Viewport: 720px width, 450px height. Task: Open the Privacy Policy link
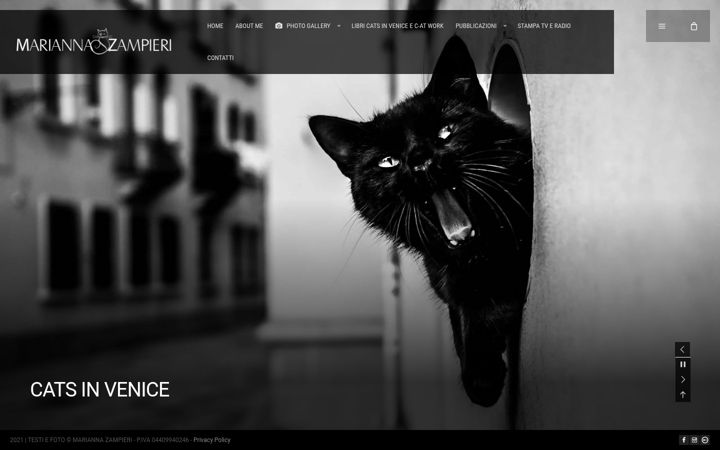pyautogui.click(x=212, y=440)
